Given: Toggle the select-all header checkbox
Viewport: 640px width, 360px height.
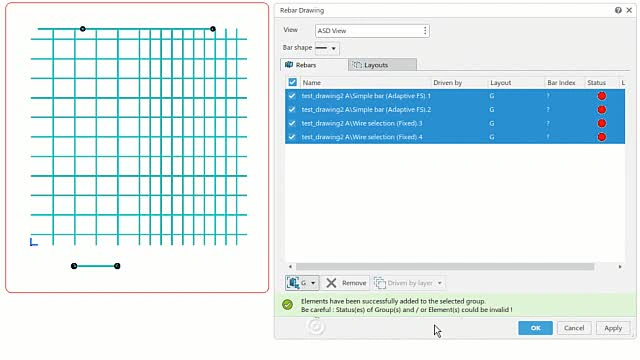Looking at the screenshot, I should pyautogui.click(x=292, y=82).
